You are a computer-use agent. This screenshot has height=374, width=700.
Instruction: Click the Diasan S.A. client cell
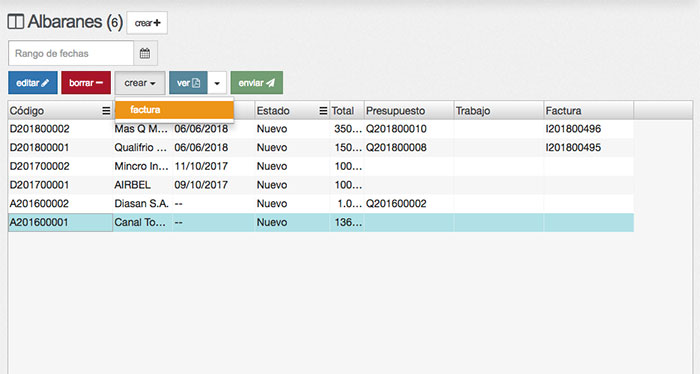(142, 204)
